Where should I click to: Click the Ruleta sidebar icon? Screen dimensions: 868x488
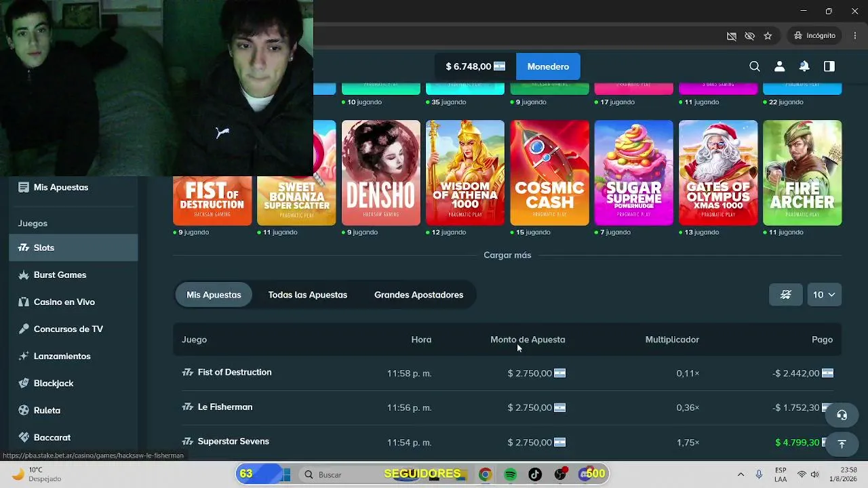coord(24,410)
